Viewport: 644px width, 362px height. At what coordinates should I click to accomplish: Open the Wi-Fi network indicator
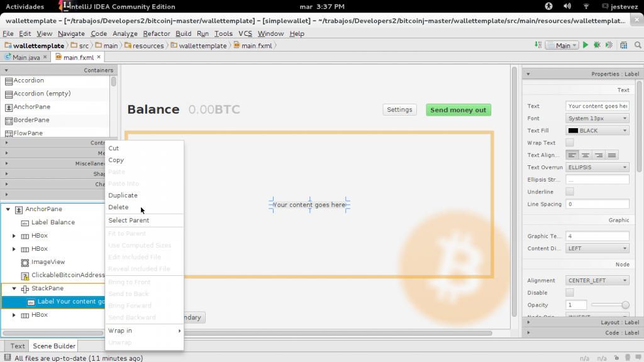coord(586,6)
